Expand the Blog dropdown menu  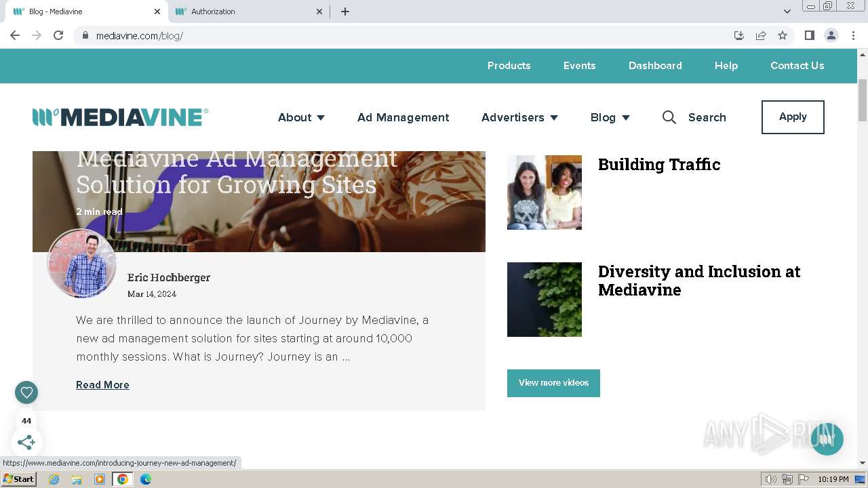click(x=610, y=117)
